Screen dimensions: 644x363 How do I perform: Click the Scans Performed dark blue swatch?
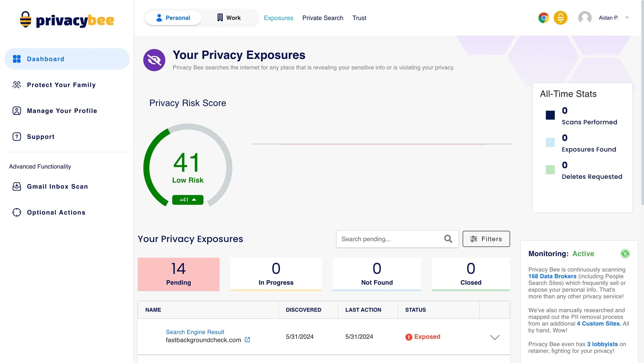pyautogui.click(x=550, y=115)
